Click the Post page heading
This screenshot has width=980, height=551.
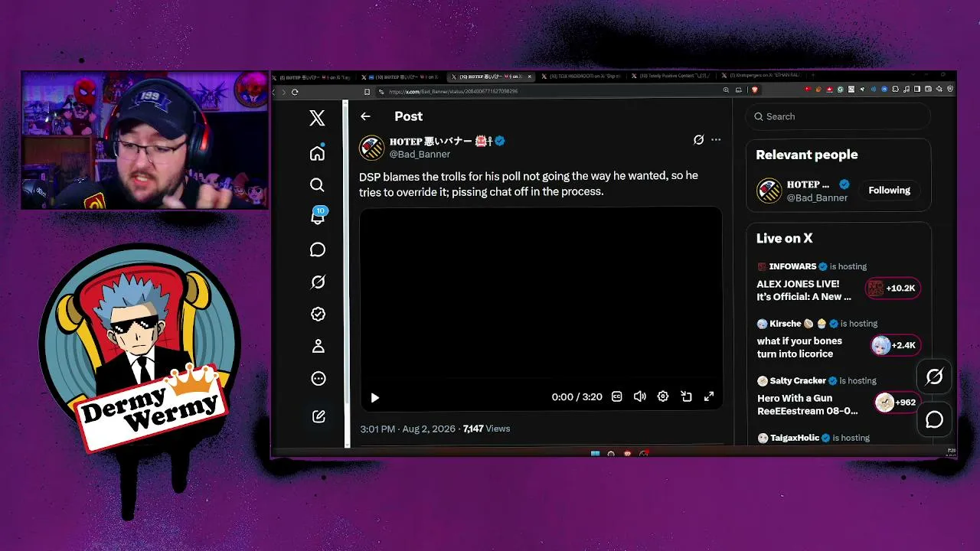408,116
